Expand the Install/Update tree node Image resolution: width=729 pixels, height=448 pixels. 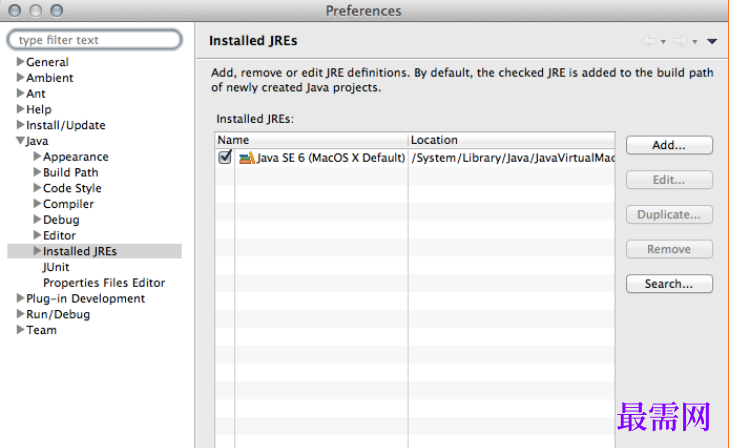click(x=20, y=125)
